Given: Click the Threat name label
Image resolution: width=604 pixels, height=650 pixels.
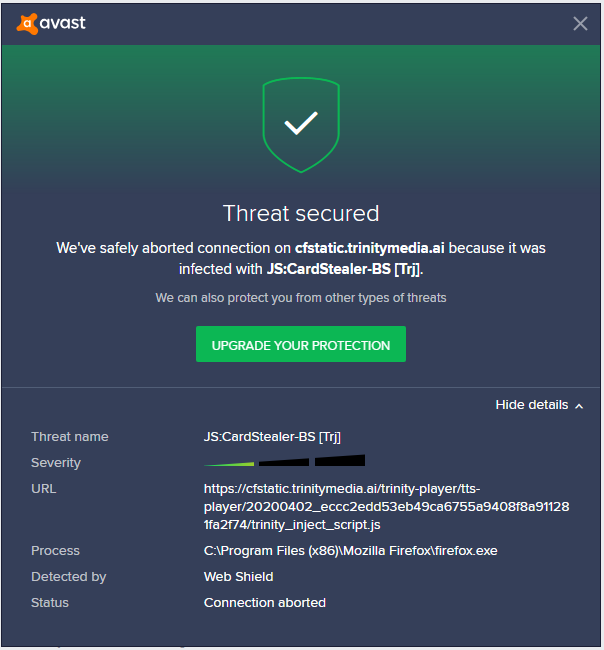Looking at the screenshot, I should click(x=70, y=437).
